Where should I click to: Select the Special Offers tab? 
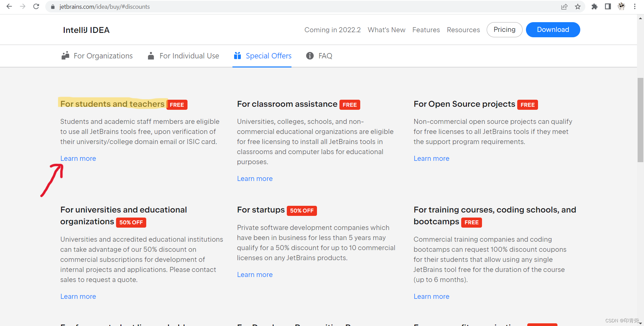coord(262,56)
